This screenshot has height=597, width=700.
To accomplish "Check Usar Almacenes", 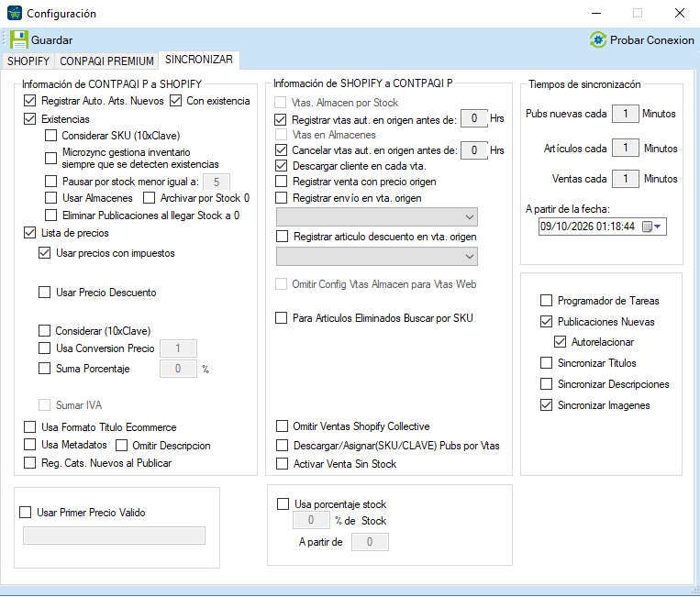I will [x=50, y=198].
